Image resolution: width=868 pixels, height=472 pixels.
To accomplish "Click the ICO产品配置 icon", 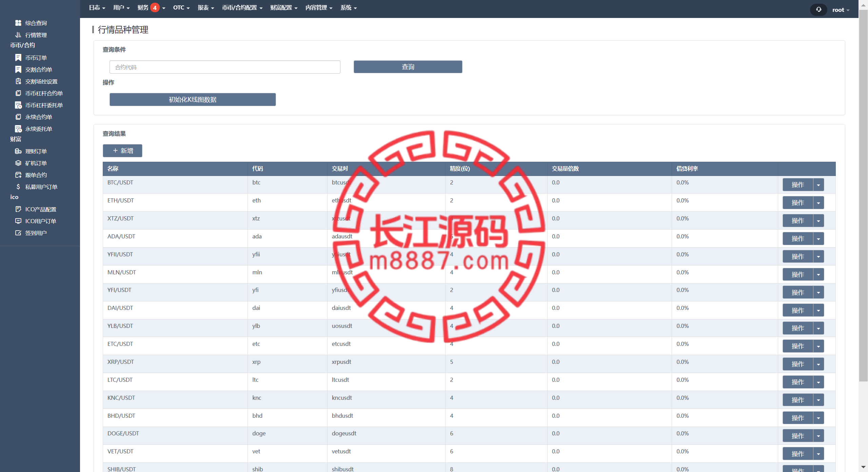I will pyautogui.click(x=18, y=209).
